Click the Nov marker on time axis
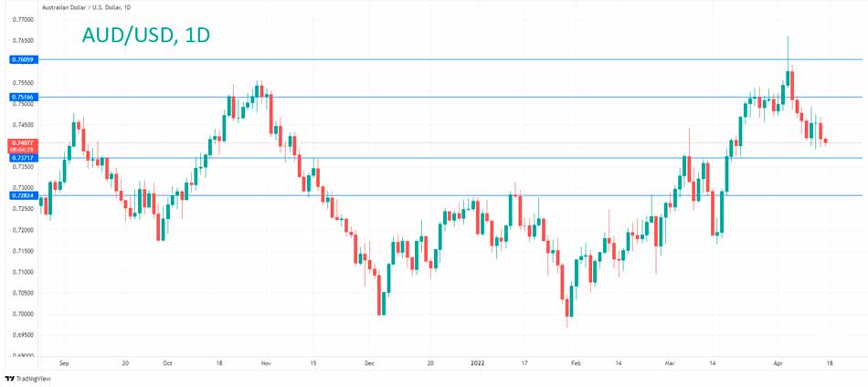This screenshot has height=387, width=868. tap(266, 362)
